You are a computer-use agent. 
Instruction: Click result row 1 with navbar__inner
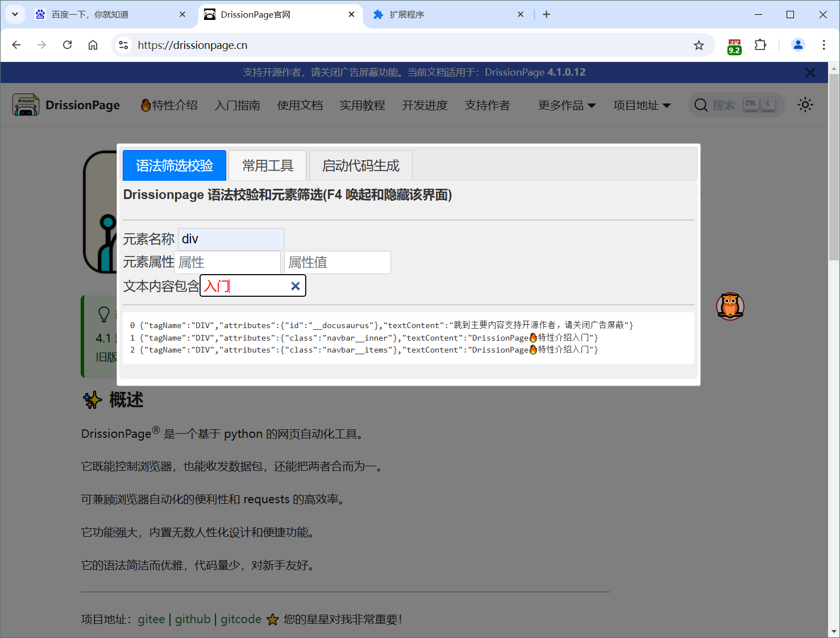364,338
